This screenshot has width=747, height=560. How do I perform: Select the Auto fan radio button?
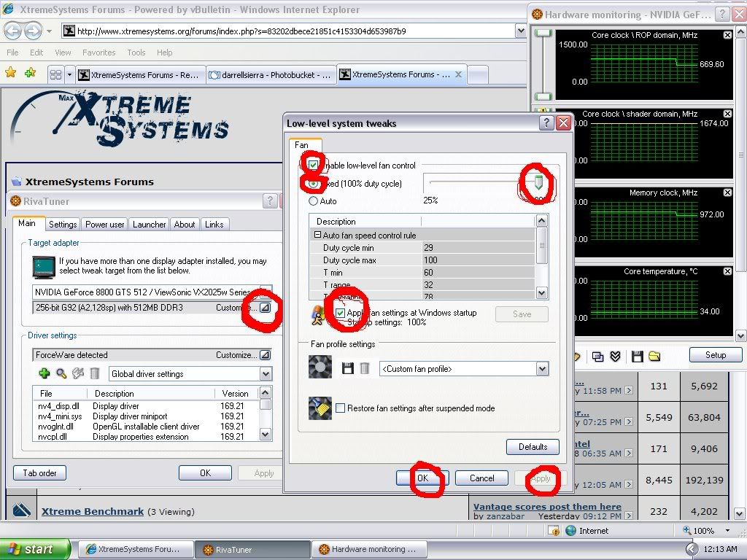point(314,201)
